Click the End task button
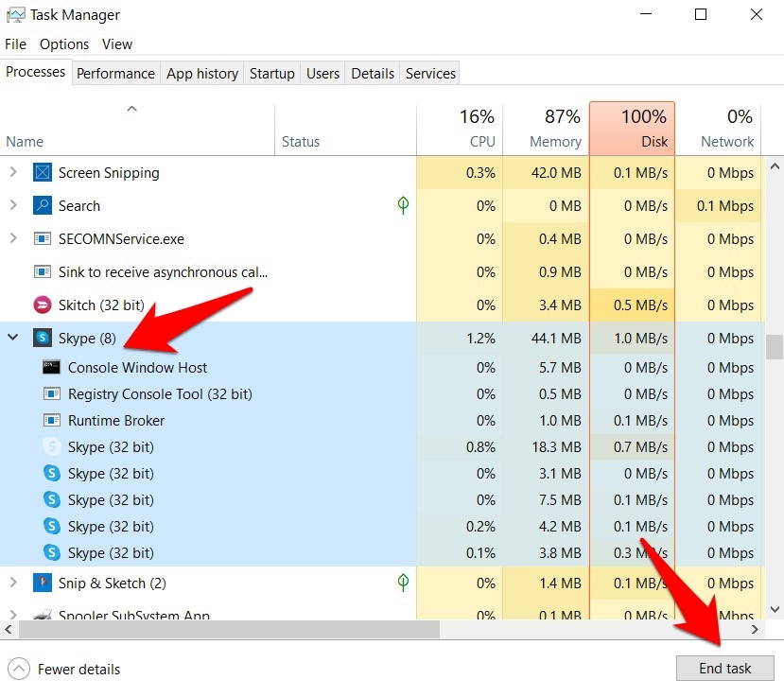 [x=725, y=668]
